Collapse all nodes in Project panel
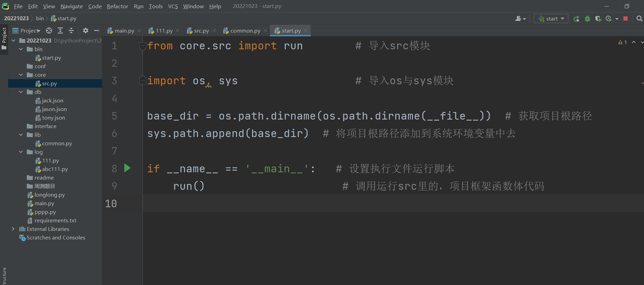 coord(71,31)
